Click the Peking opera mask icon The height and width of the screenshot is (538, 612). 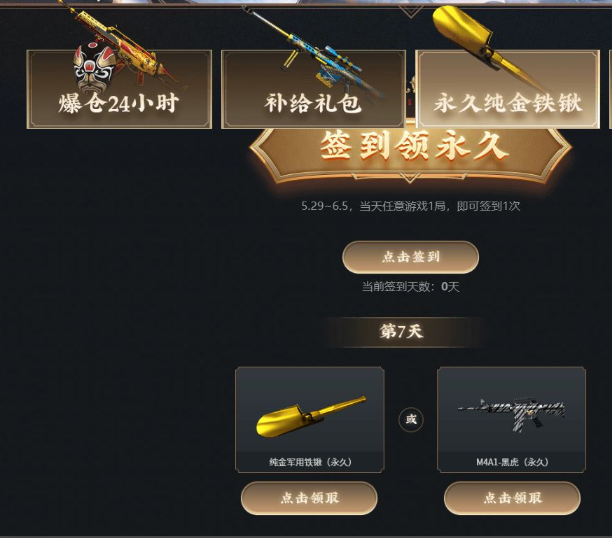coord(94,66)
